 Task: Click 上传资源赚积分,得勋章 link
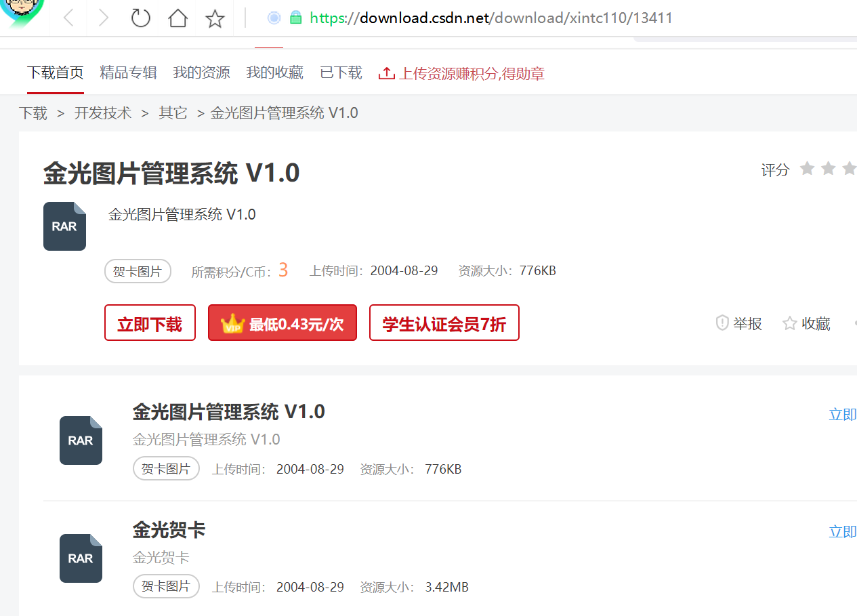point(472,73)
